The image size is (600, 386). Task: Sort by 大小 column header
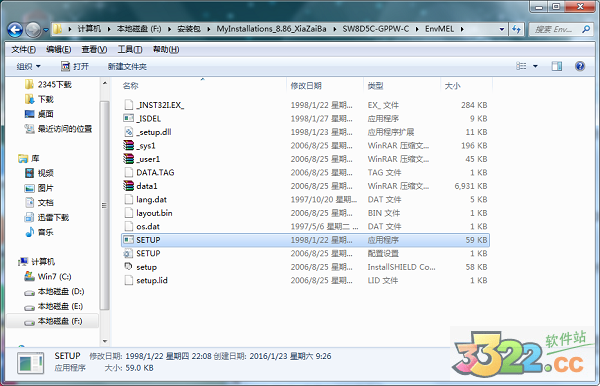(x=452, y=86)
